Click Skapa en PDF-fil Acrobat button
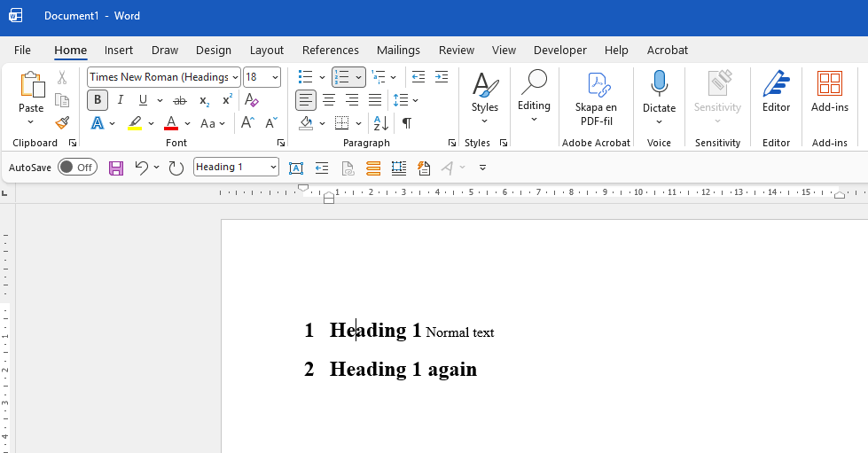This screenshot has height=453, width=868. 596,99
